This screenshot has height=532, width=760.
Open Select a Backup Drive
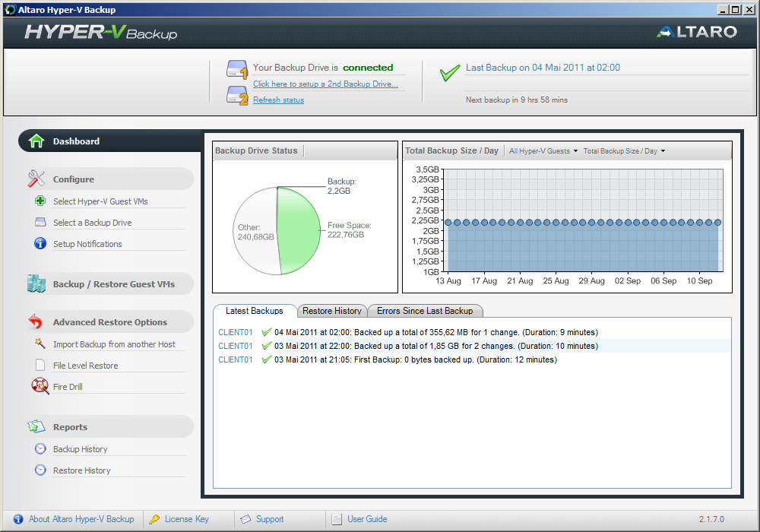[93, 223]
